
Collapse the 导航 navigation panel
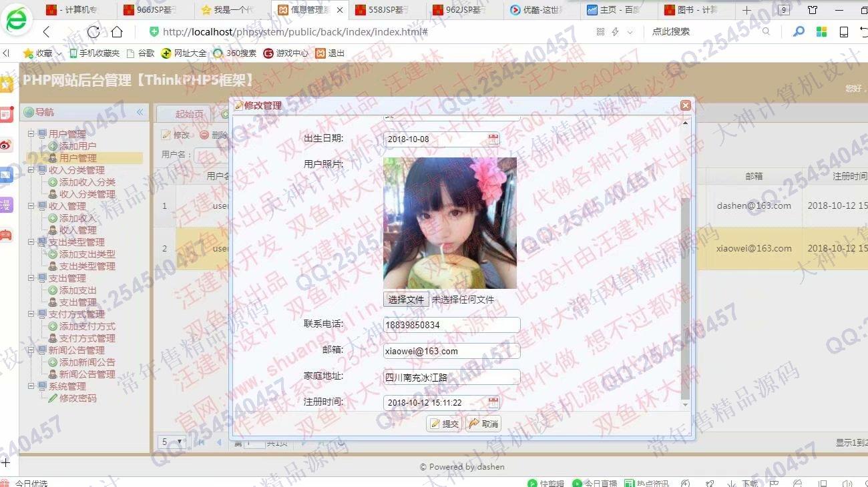(140, 112)
